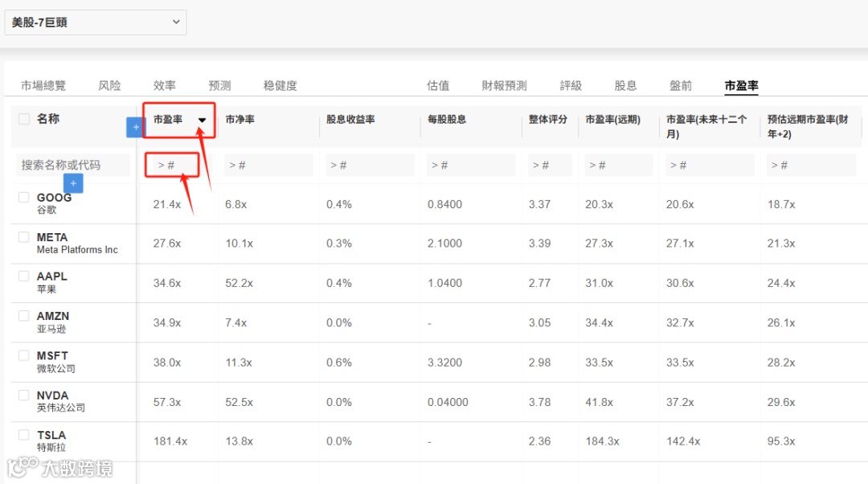Image resolution: width=868 pixels, height=484 pixels.
Task: Click MSFT's 3.3200 dividend per share value
Action: click(444, 363)
